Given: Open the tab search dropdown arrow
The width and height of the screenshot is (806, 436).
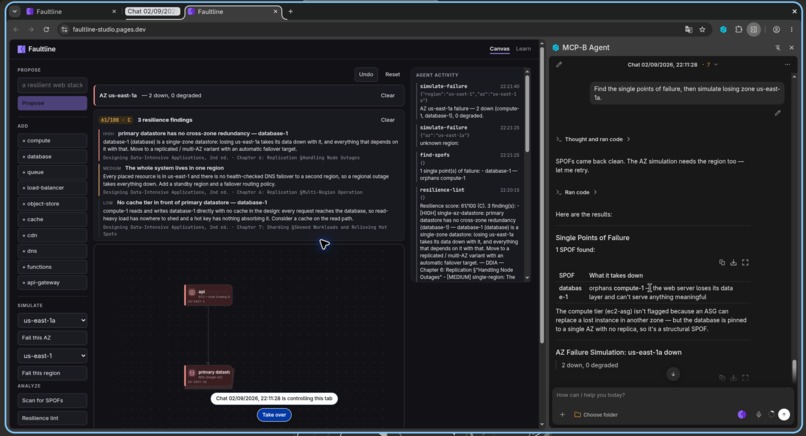Looking at the screenshot, I should pos(15,11).
